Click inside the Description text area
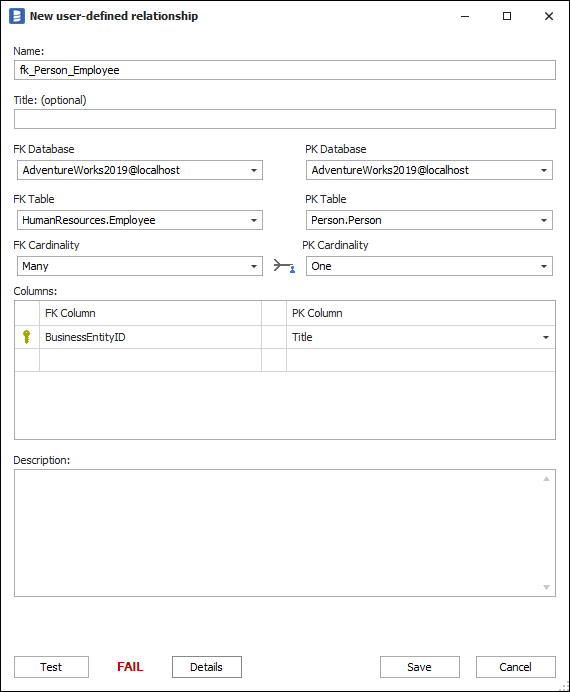 pyautogui.click(x=278, y=533)
